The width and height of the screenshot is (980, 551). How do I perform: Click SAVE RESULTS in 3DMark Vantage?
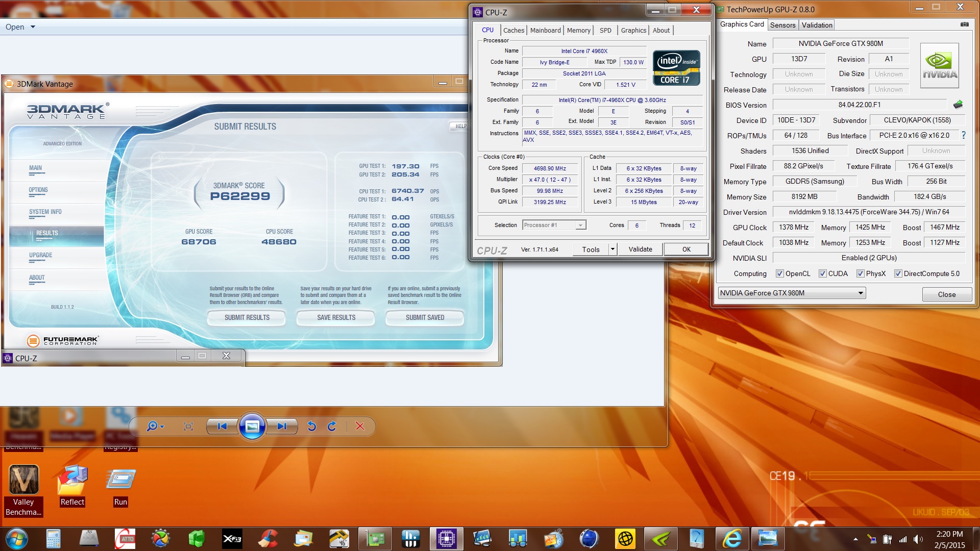click(336, 317)
